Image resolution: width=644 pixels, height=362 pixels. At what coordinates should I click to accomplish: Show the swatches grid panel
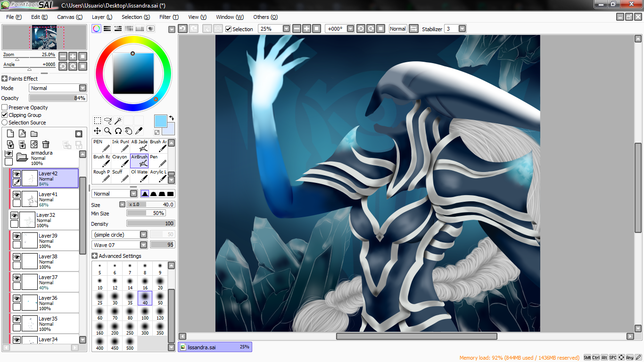140,29
